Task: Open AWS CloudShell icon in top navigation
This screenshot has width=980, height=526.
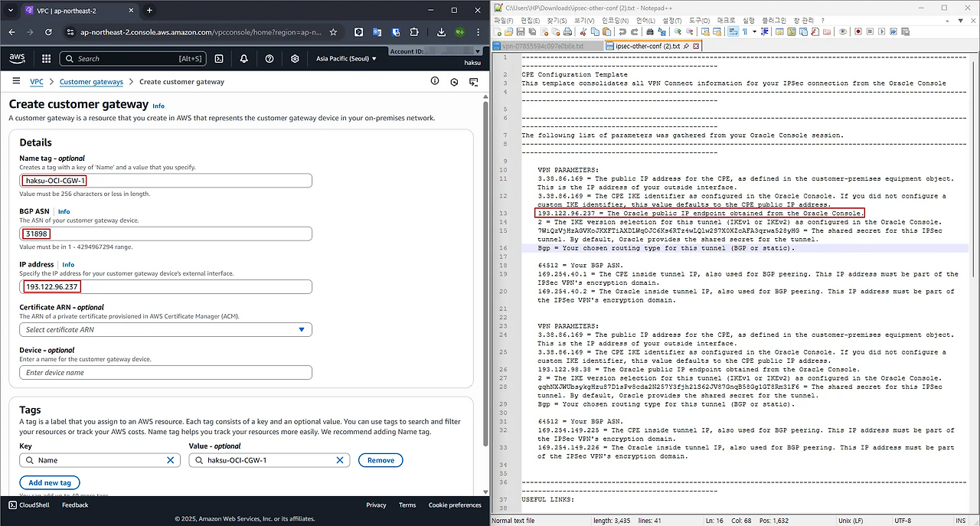Action: point(219,58)
